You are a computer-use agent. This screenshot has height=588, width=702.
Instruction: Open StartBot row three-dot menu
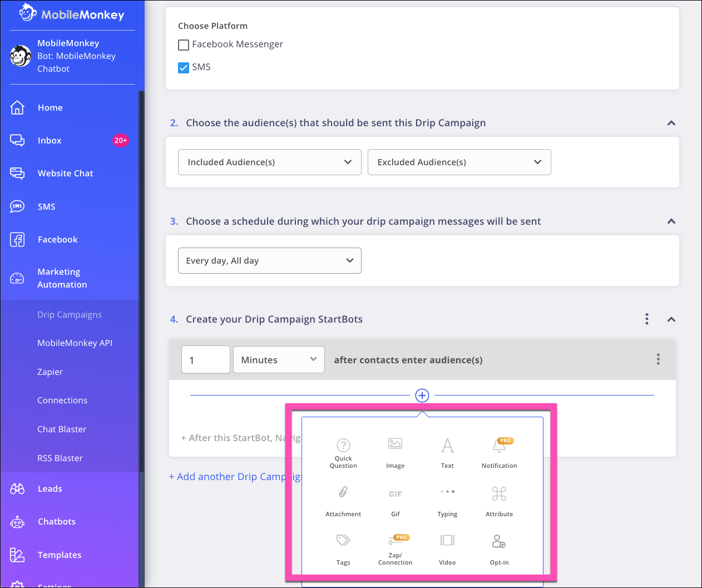(x=658, y=359)
